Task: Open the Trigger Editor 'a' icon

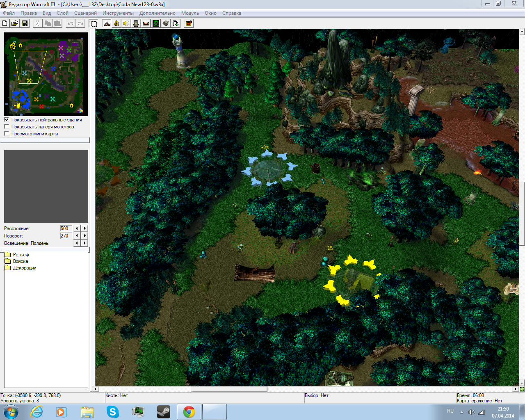Action: (116, 23)
